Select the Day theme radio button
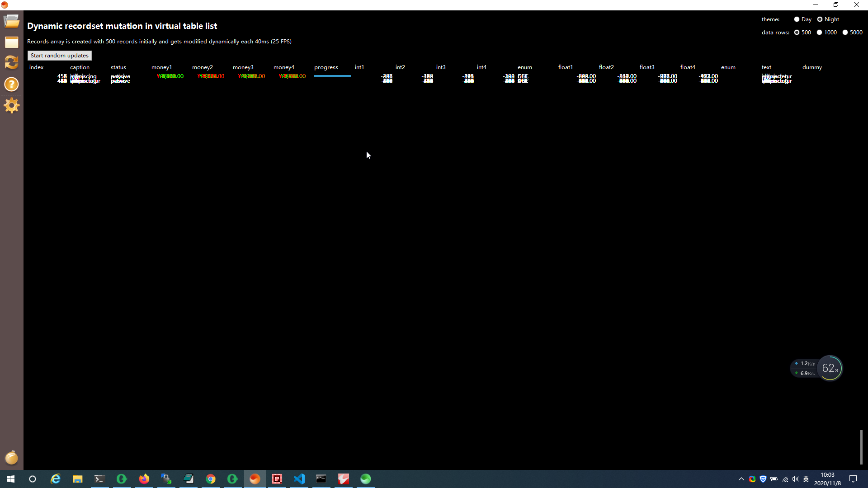The width and height of the screenshot is (868, 488). pos(797,19)
